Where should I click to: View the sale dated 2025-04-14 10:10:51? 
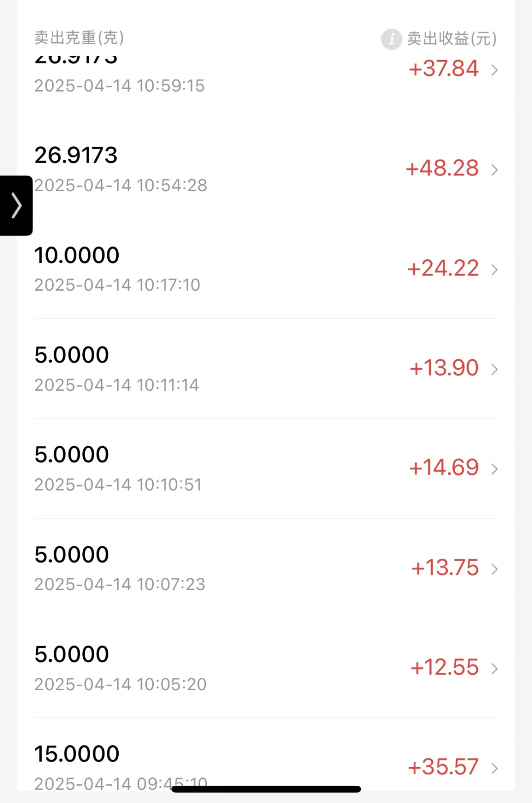[266, 469]
